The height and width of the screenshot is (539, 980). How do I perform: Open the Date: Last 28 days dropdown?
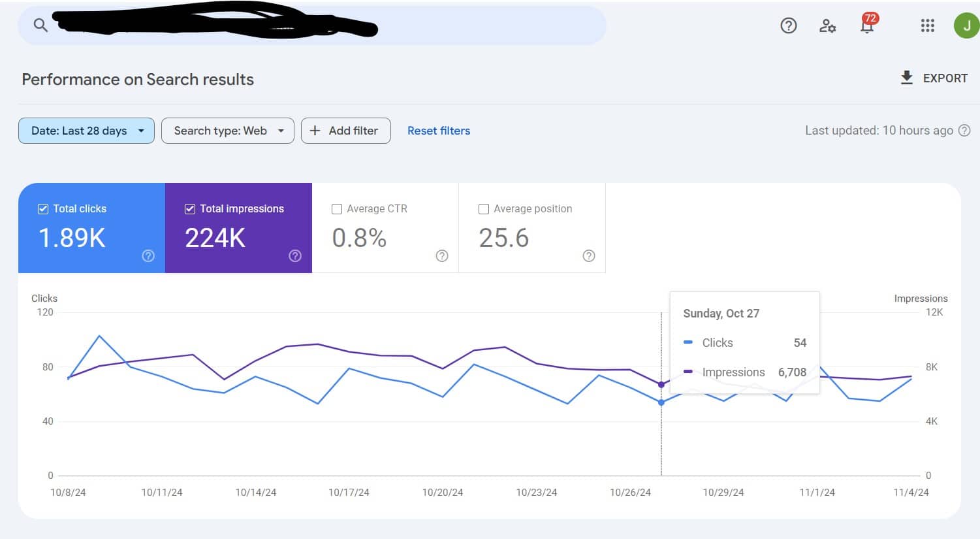86,131
